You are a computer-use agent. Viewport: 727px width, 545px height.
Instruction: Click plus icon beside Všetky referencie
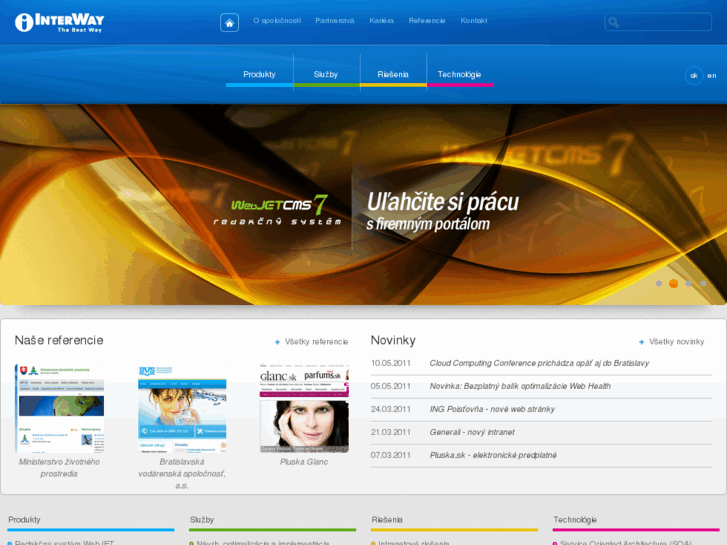277,342
